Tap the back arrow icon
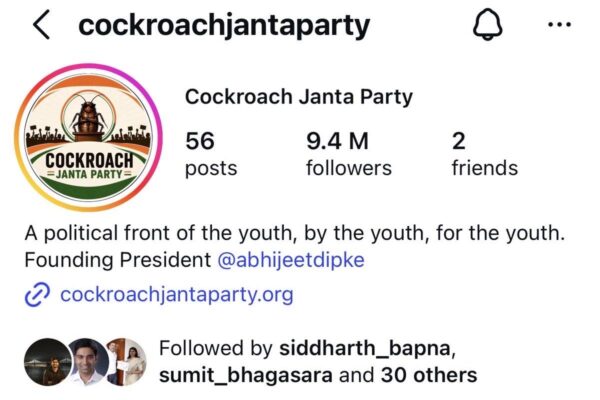The width and height of the screenshot is (600, 400). [41, 25]
